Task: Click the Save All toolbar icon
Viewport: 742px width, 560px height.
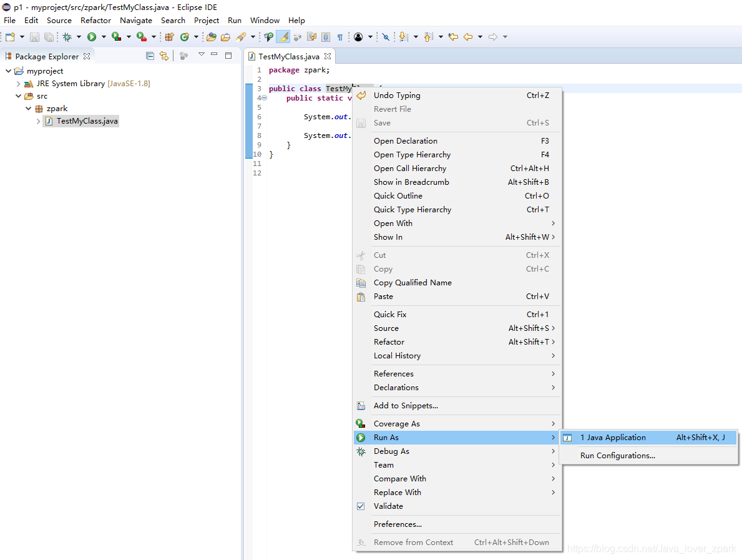Action: (x=49, y=37)
